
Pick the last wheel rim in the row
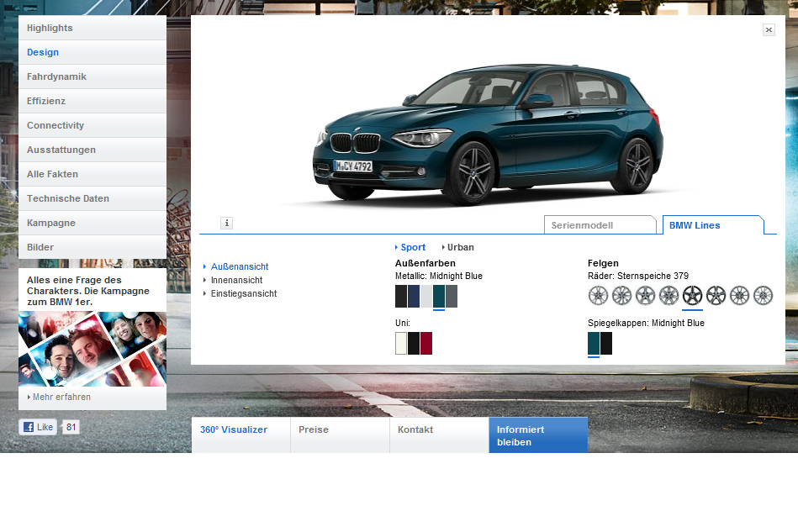coord(763,295)
